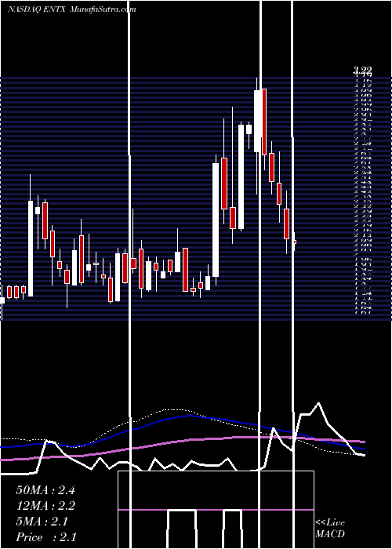Image resolution: width=392 pixels, height=549 pixels.
Task: Select the 12MA : 2.2 reading
Action: tap(45, 506)
